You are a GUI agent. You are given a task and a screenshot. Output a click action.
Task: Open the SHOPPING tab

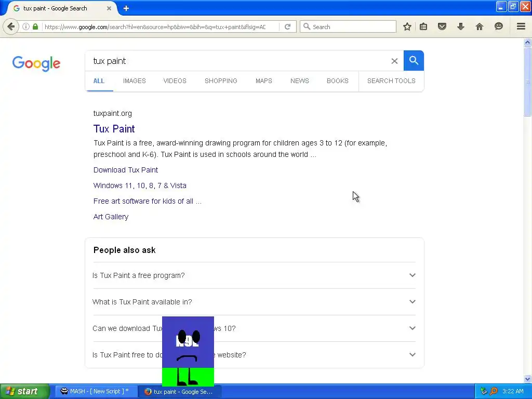[x=221, y=81]
